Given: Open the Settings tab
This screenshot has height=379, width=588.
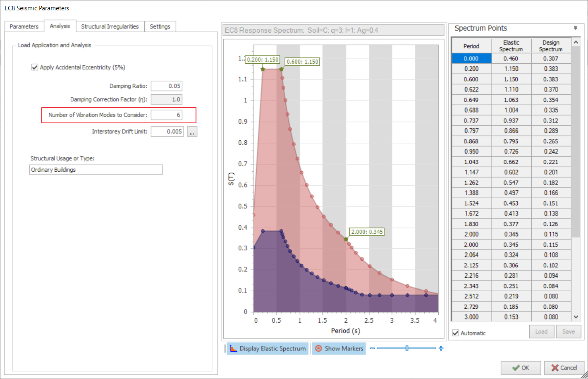Looking at the screenshot, I should (160, 26).
